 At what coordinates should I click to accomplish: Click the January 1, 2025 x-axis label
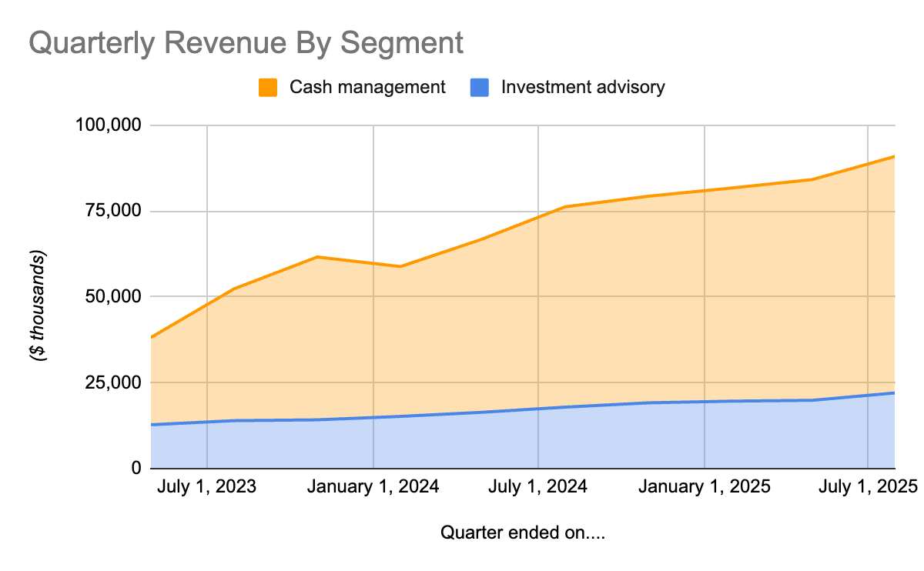pyautogui.click(x=705, y=487)
